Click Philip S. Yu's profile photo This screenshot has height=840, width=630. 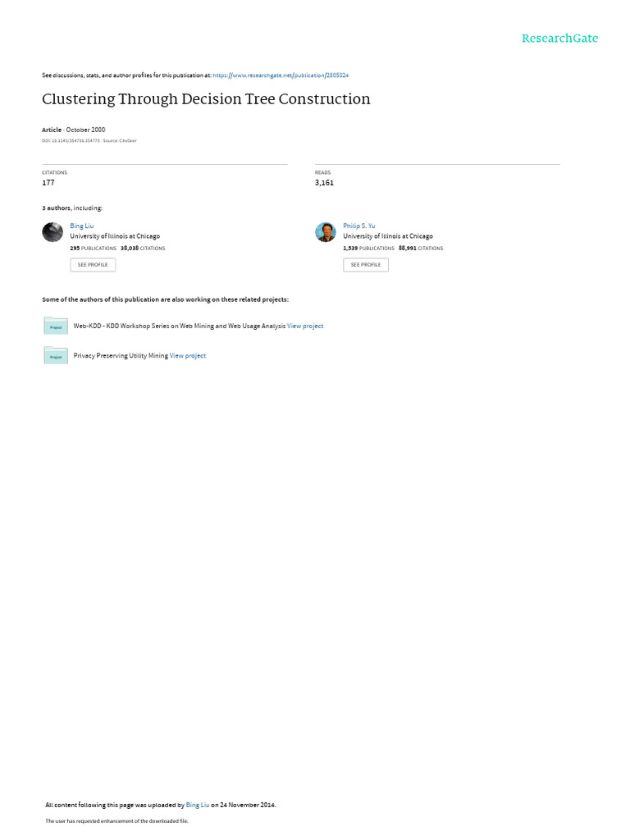(326, 232)
